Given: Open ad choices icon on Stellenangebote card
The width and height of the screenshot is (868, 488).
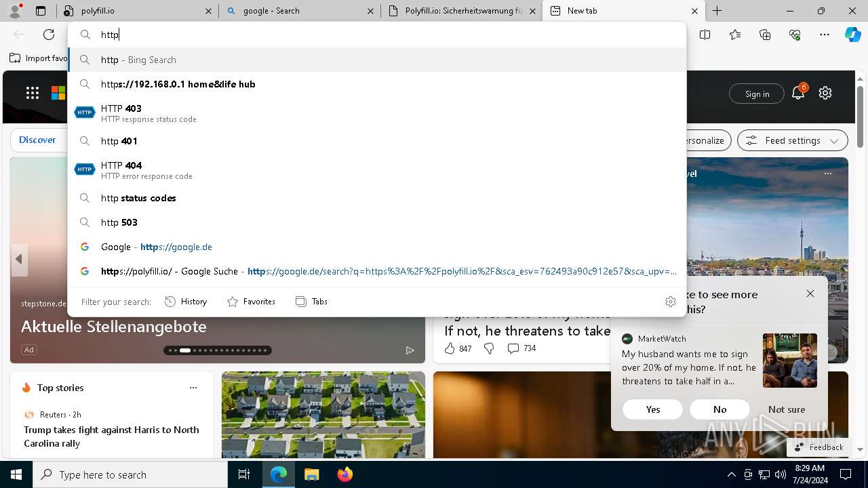Looking at the screenshot, I should tap(410, 350).
